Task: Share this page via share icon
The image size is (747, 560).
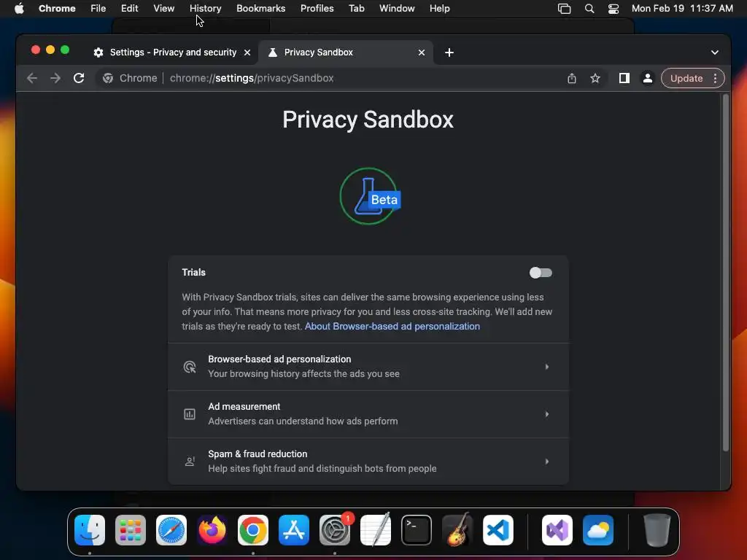Action: coord(572,78)
